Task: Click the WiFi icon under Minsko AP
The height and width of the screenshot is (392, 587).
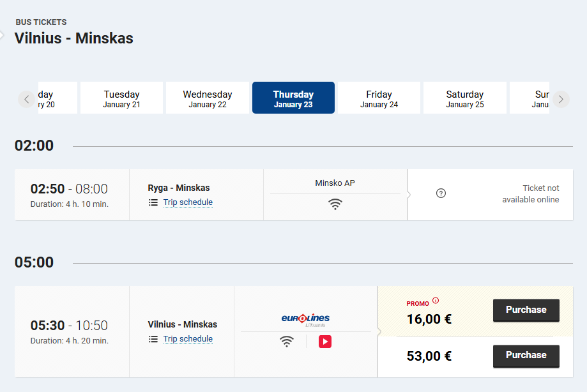Action: (335, 204)
